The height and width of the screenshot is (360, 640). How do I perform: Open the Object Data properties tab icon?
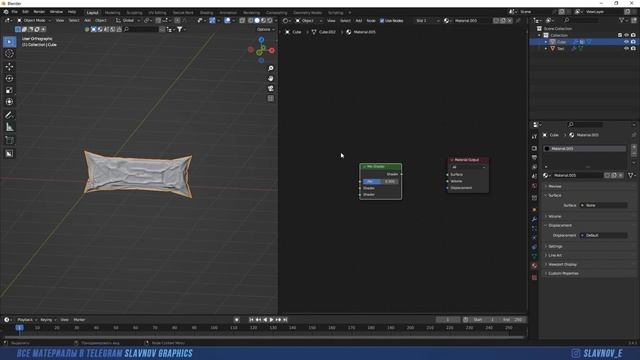(534, 256)
